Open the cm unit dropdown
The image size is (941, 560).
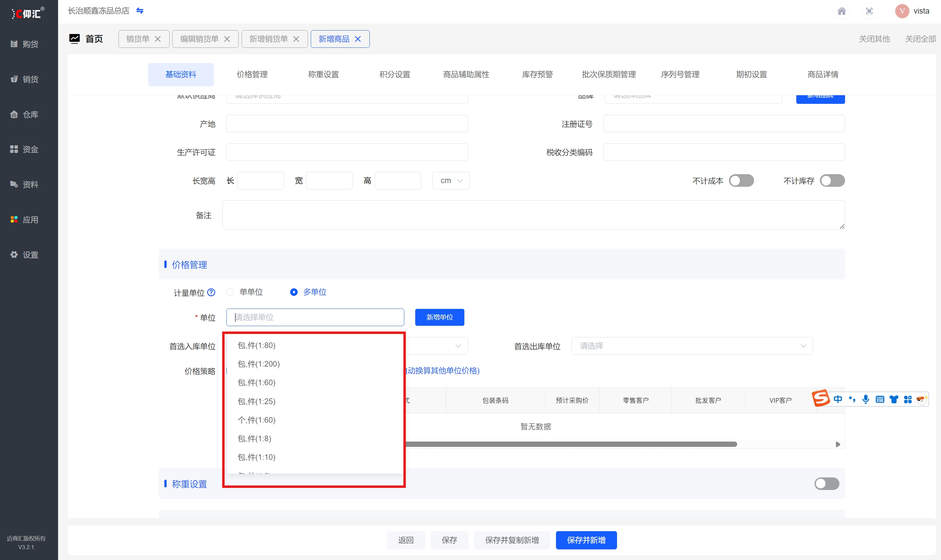point(451,181)
